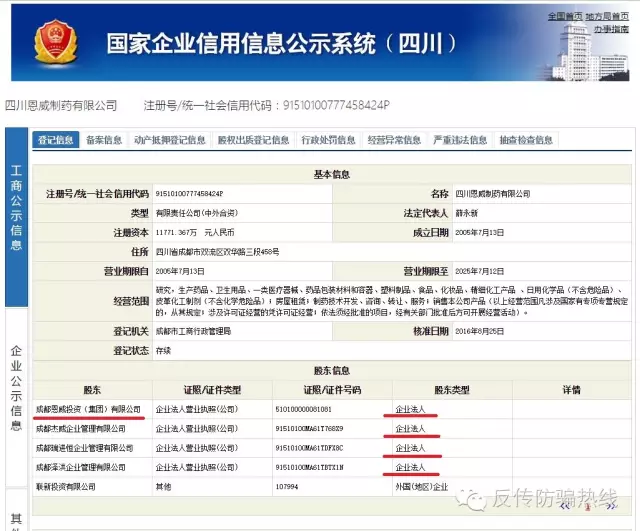The image size is (640, 531).
Task: Select the 工商公示信息 side tab
Action: click(x=16, y=217)
